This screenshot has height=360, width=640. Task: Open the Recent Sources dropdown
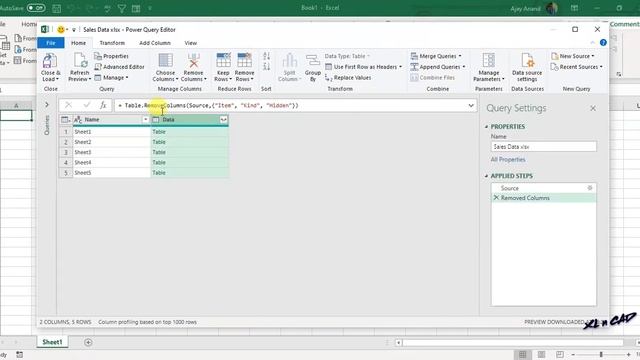coord(576,67)
